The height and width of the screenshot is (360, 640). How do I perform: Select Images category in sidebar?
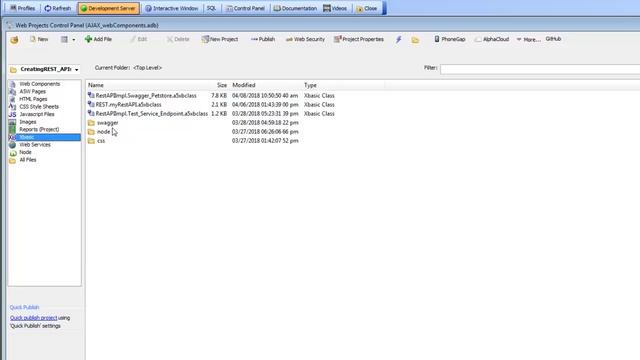(28, 122)
